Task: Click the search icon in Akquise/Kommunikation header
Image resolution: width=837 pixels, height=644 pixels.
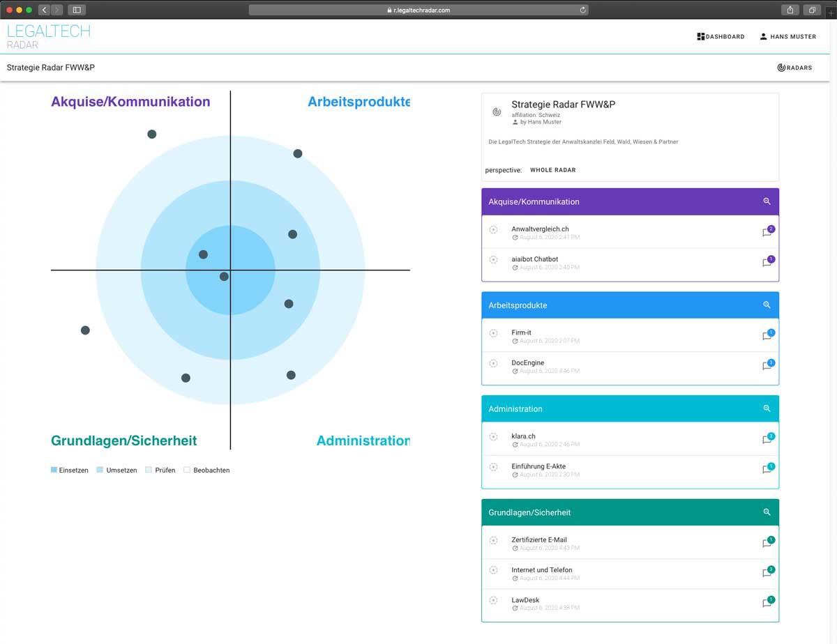Action: tap(767, 201)
